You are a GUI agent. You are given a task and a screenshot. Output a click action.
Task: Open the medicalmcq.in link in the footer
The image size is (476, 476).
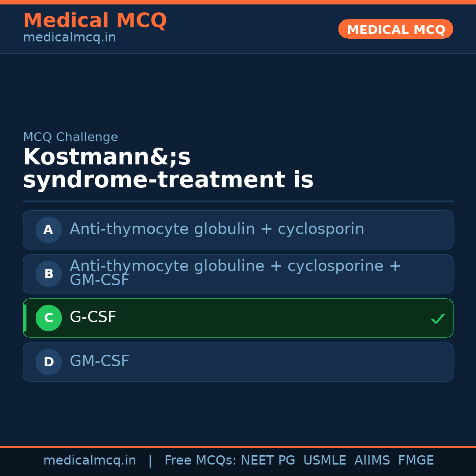tap(89, 461)
